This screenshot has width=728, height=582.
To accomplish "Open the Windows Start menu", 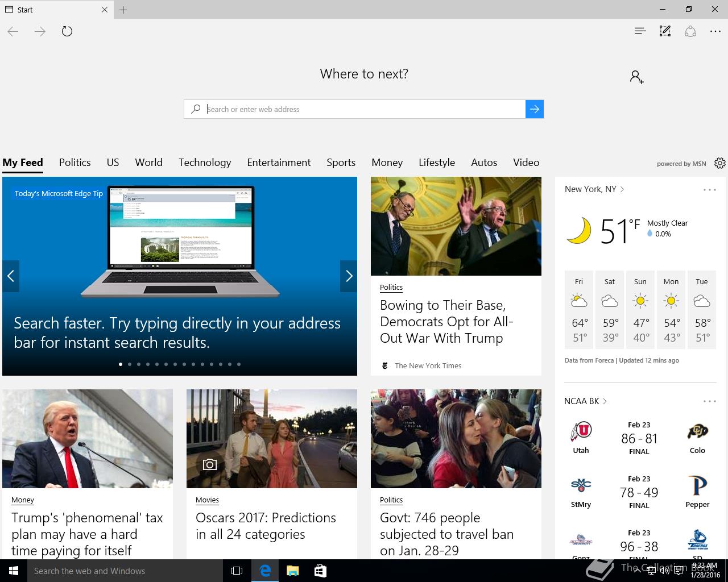I will coord(14,571).
